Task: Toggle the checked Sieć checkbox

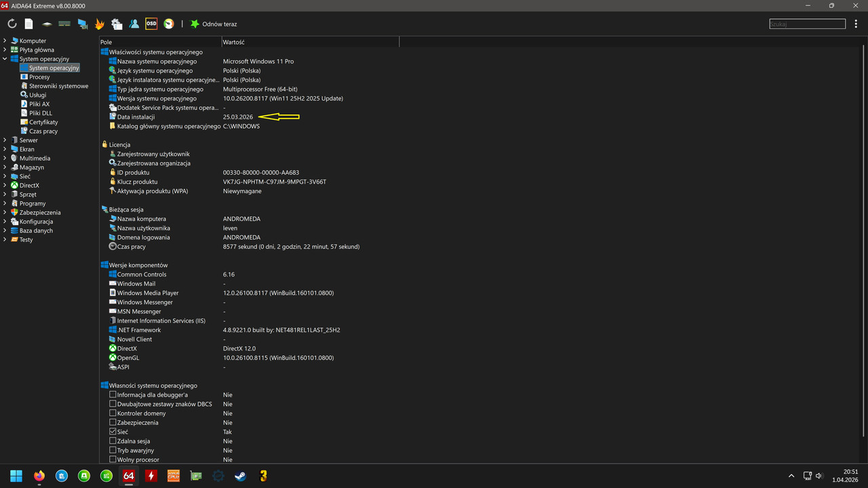Action: tap(113, 432)
